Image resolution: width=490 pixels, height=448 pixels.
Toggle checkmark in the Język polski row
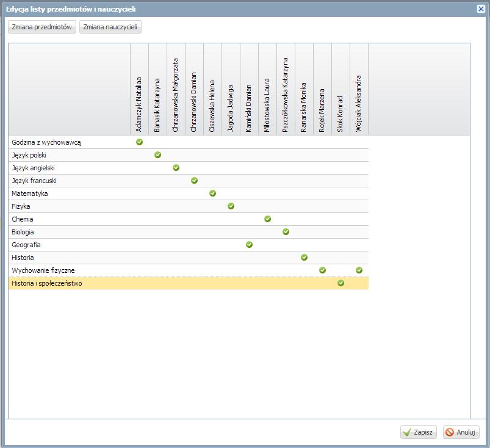coord(158,155)
